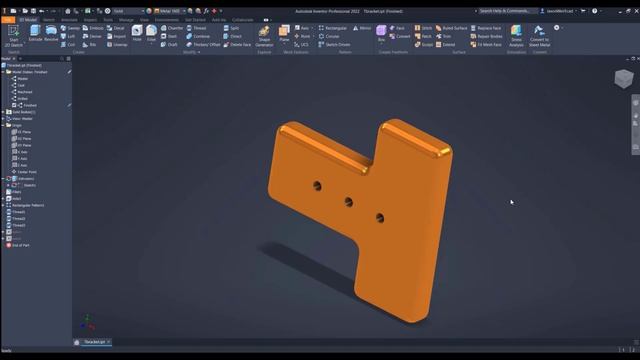This screenshot has width=640, height=360.
Task: Select the Split tool
Action: point(231,28)
